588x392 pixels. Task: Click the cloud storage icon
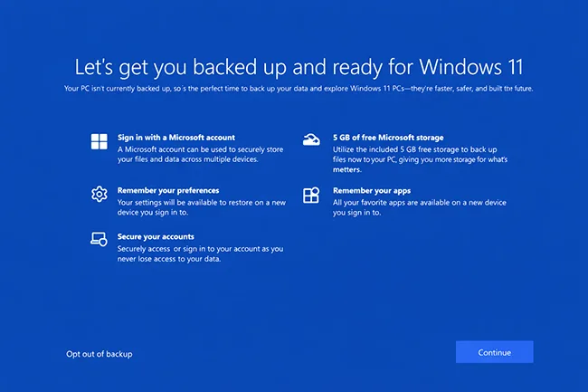[x=311, y=139]
